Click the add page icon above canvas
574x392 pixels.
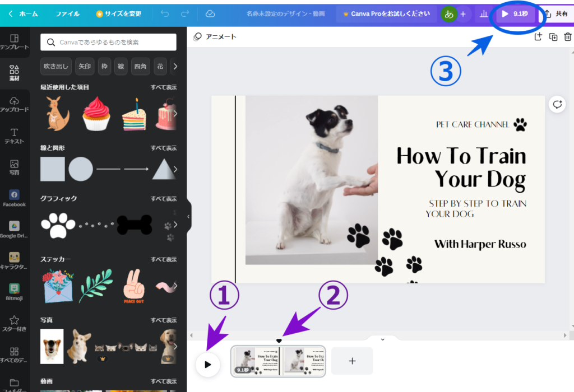[538, 36]
